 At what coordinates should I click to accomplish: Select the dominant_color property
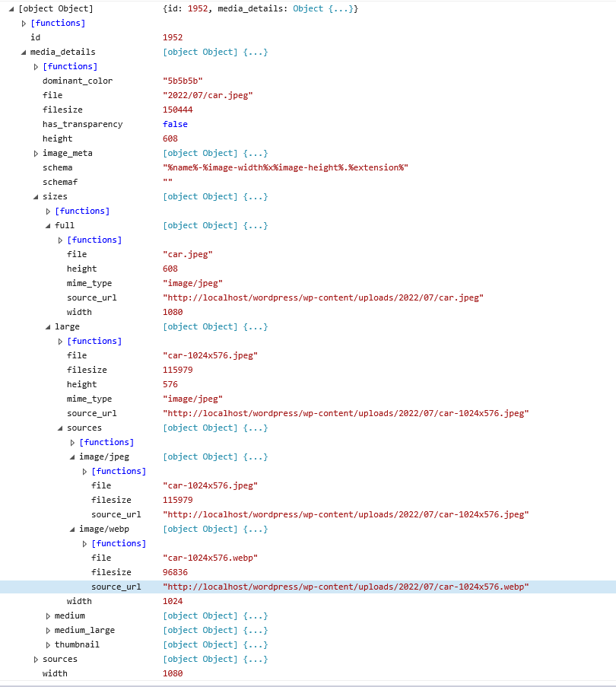[78, 81]
